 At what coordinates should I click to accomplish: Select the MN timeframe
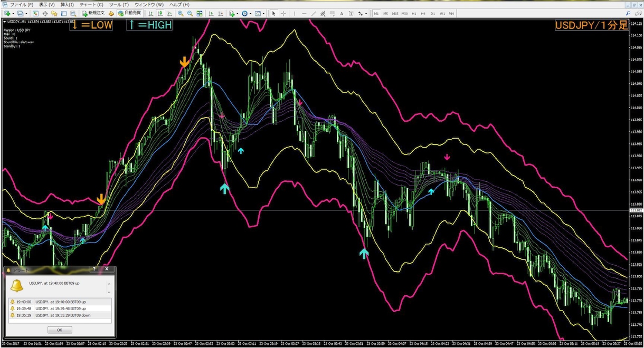(451, 13)
